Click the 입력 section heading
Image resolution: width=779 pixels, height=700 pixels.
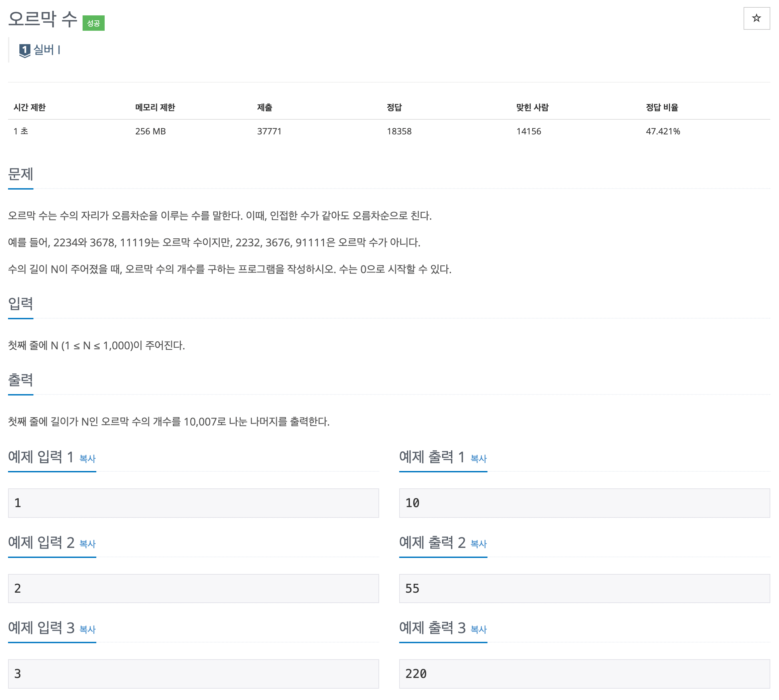click(21, 304)
